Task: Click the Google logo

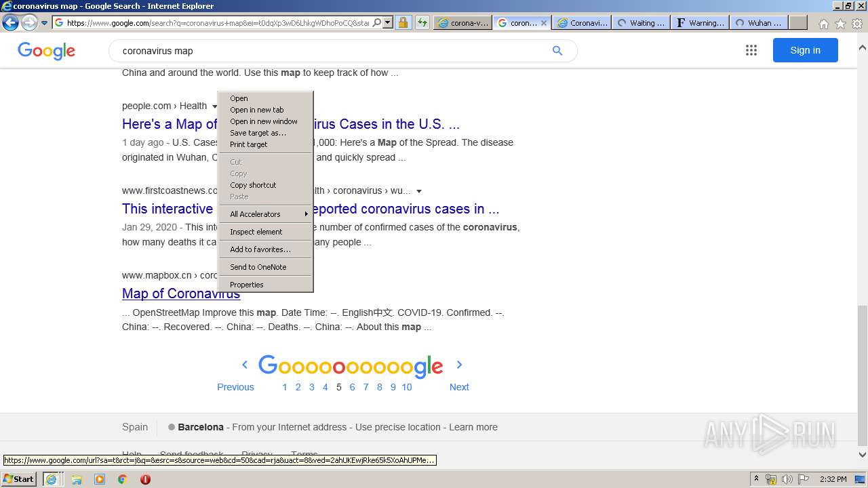Action: pyautogui.click(x=46, y=51)
